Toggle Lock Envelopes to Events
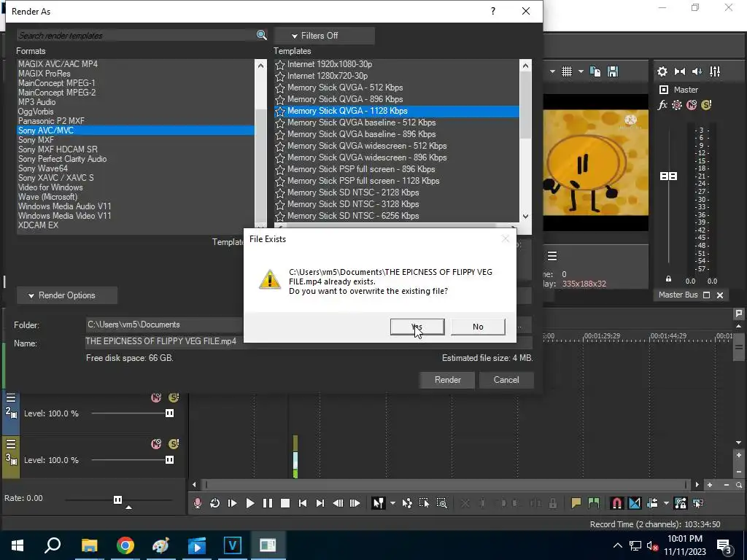This screenshot has width=747, height=560. 681,503
